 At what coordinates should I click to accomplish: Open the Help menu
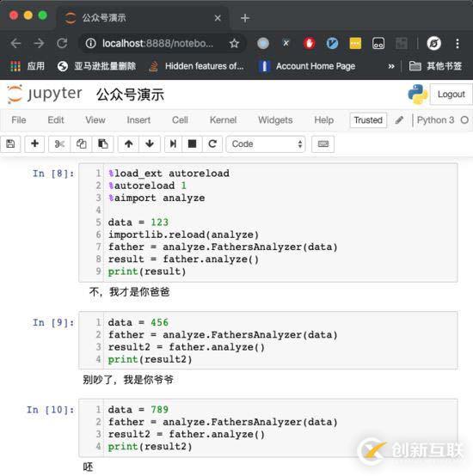click(324, 120)
